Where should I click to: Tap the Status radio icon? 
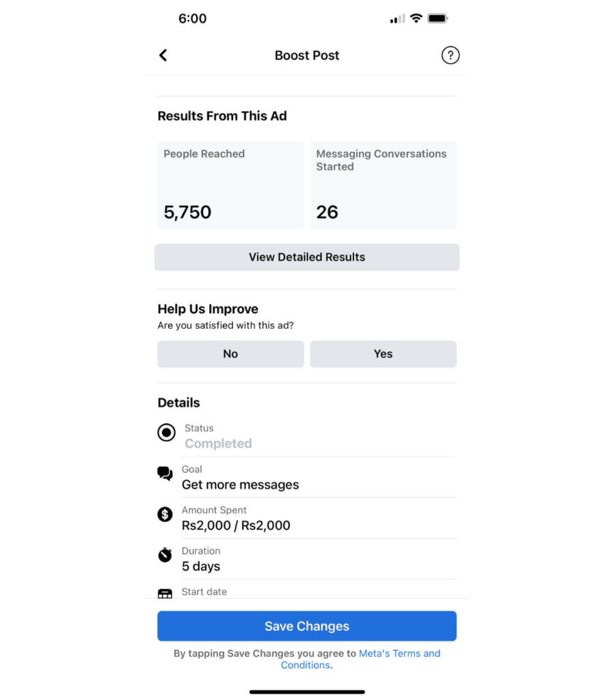[x=166, y=433]
